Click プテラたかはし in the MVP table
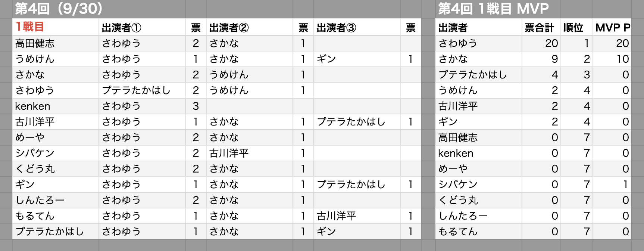 click(x=472, y=75)
